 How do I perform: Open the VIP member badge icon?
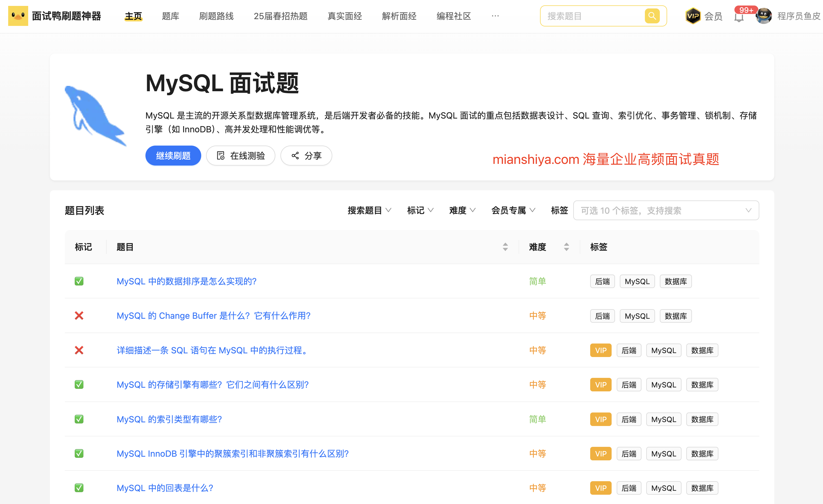click(x=693, y=16)
